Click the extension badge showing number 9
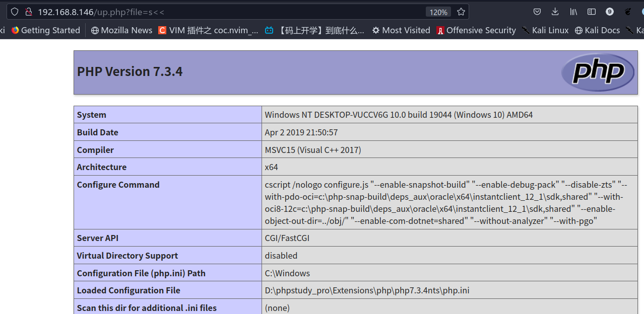This screenshot has height=314, width=644. pyautogui.click(x=610, y=12)
